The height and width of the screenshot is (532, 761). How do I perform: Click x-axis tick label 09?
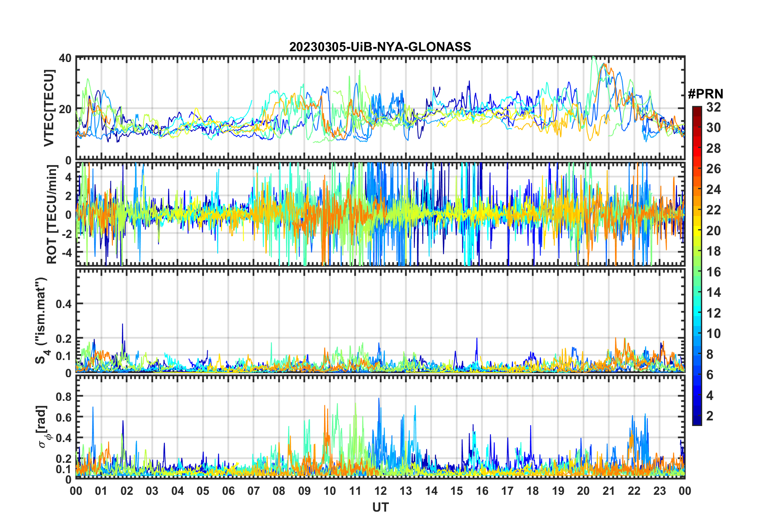coord(304,491)
